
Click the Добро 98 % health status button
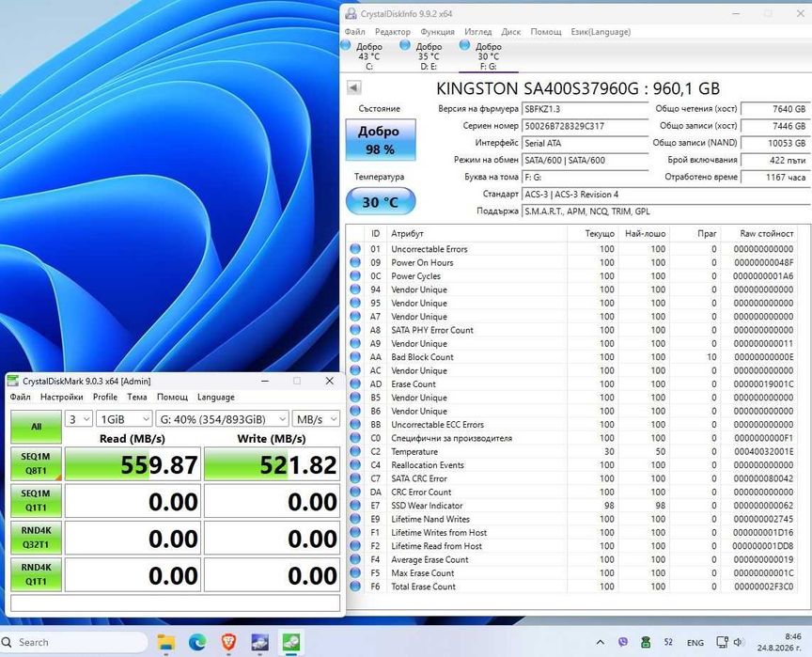[380, 140]
